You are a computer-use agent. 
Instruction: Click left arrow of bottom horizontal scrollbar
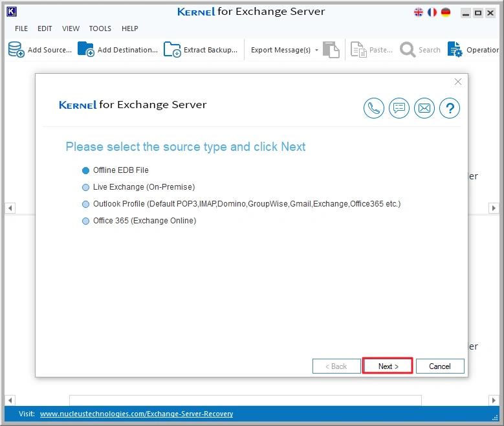pyautogui.click(x=10, y=400)
